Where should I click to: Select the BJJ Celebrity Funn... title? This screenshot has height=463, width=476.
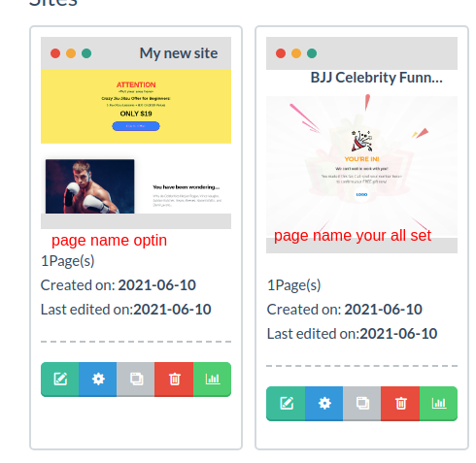pos(376,78)
